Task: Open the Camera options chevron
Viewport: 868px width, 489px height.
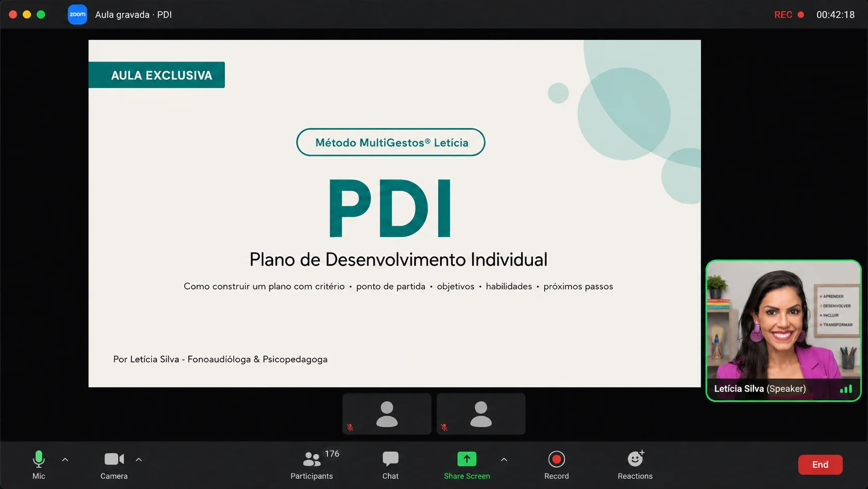Action: tap(139, 460)
